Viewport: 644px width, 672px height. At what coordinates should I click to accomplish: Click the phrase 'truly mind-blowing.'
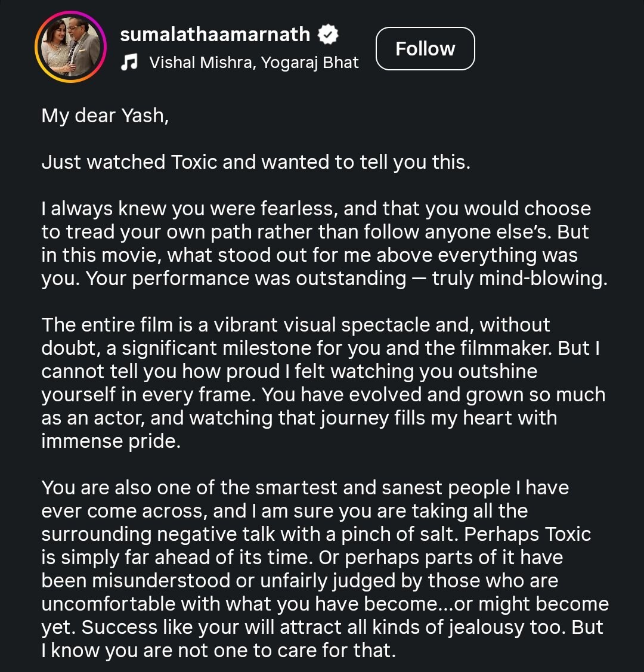pyautogui.click(x=520, y=278)
